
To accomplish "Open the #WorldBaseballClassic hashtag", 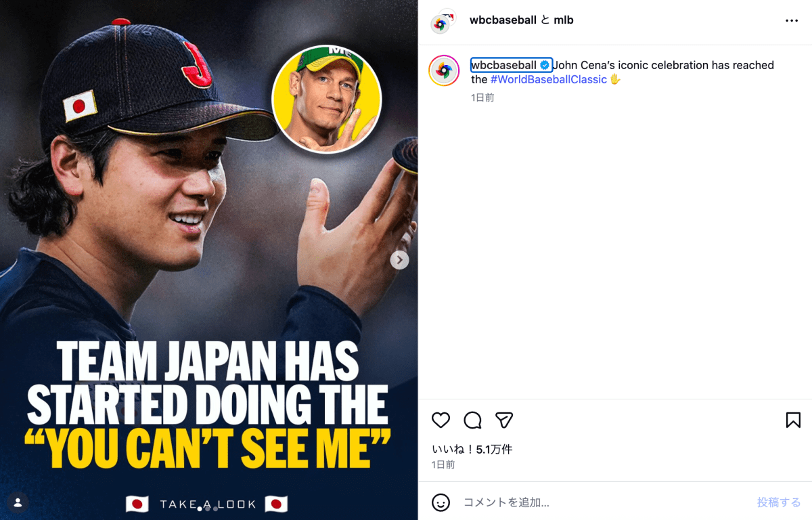I will [548, 80].
